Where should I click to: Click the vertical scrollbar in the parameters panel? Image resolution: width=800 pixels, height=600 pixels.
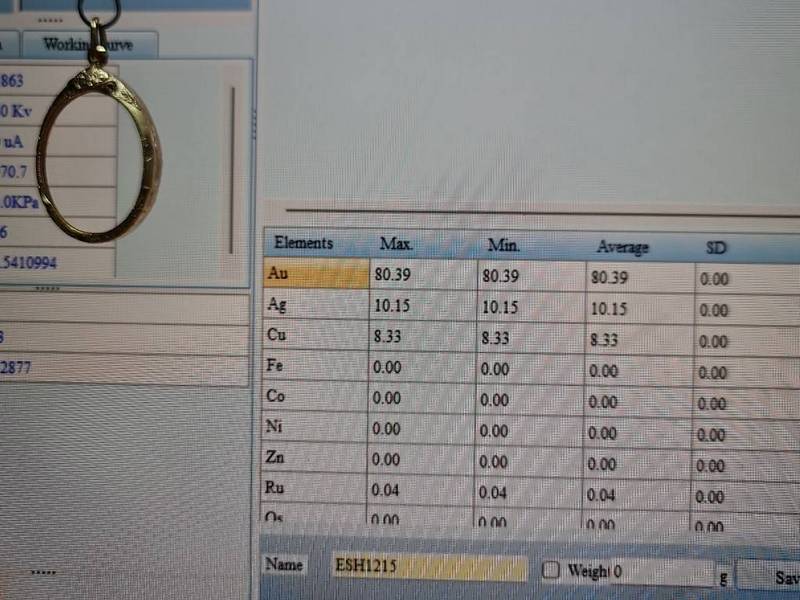coord(232,170)
